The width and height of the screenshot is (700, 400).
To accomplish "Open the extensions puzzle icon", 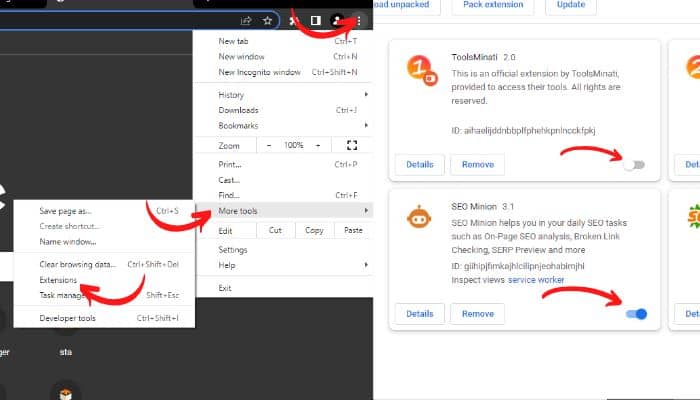I will click(x=293, y=21).
